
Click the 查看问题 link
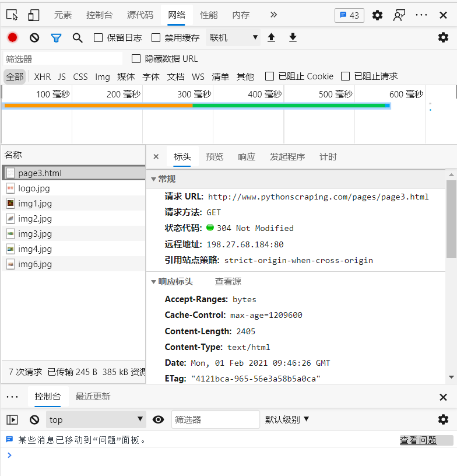(x=418, y=440)
